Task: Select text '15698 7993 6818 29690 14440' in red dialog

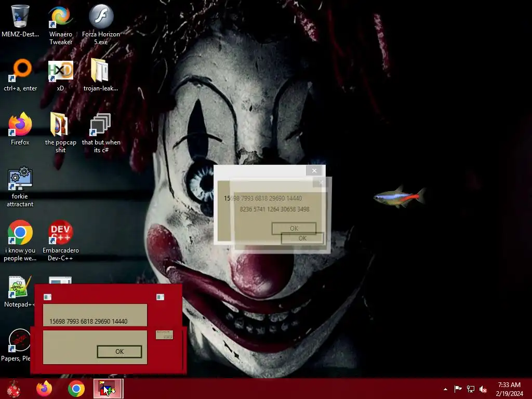Action: 88,321
